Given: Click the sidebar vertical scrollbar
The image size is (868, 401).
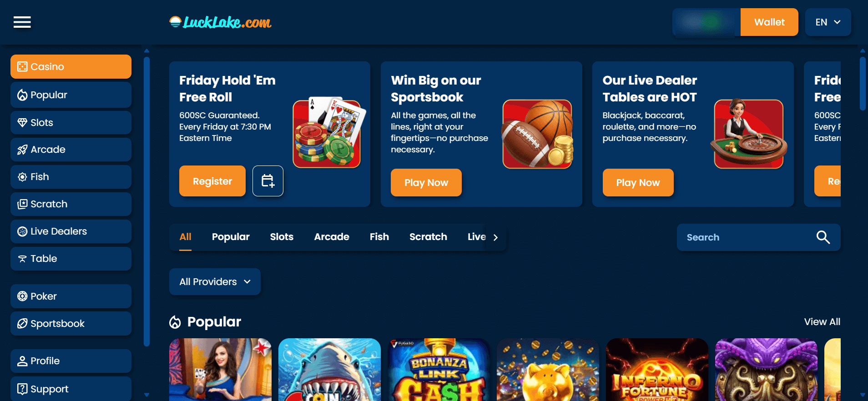Looking at the screenshot, I should 146,201.
